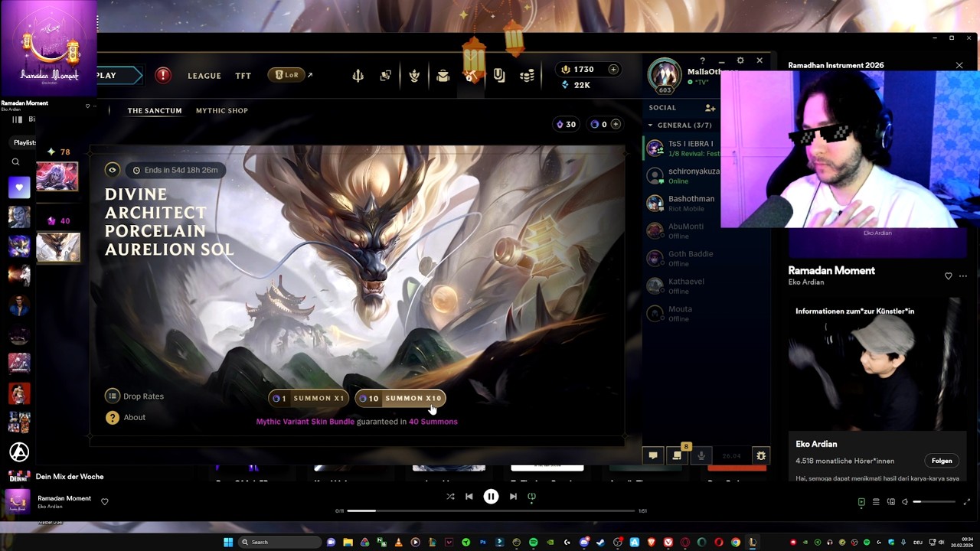Open the Profile cards icon in League nav
This screenshot has height=551, width=980.
(385, 75)
